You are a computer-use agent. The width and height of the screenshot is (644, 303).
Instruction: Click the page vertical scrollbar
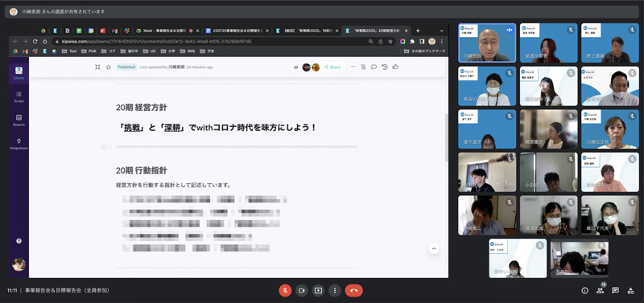(447, 137)
